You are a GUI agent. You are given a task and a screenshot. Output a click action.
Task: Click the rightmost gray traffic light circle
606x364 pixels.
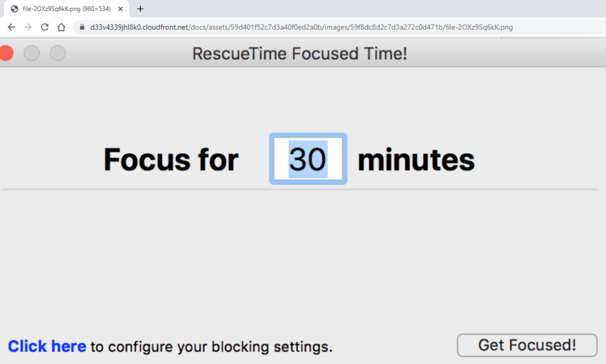click(x=57, y=53)
